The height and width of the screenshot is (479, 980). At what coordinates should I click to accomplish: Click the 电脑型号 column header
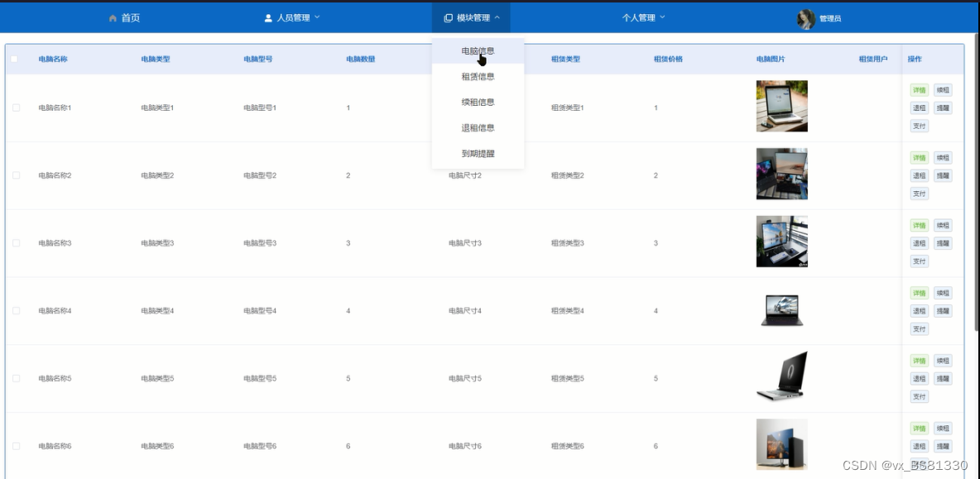(258, 60)
